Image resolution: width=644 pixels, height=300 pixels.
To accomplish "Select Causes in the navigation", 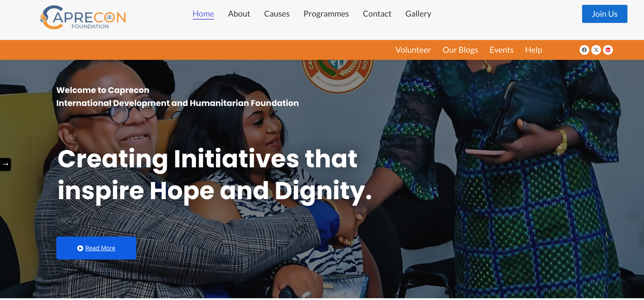I will click(277, 14).
